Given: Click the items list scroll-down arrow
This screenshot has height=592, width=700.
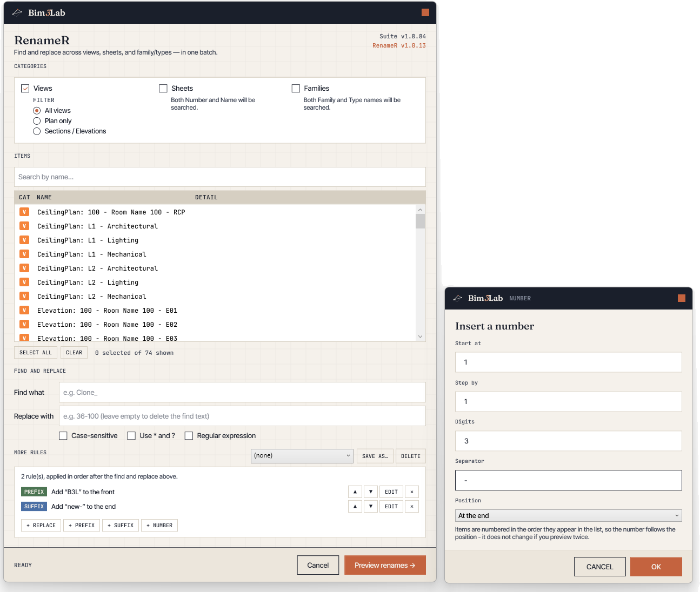Looking at the screenshot, I should point(420,337).
